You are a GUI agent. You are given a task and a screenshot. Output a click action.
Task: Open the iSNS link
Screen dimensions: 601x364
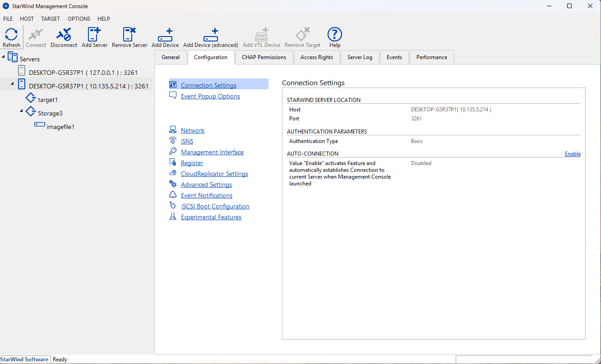[187, 141]
